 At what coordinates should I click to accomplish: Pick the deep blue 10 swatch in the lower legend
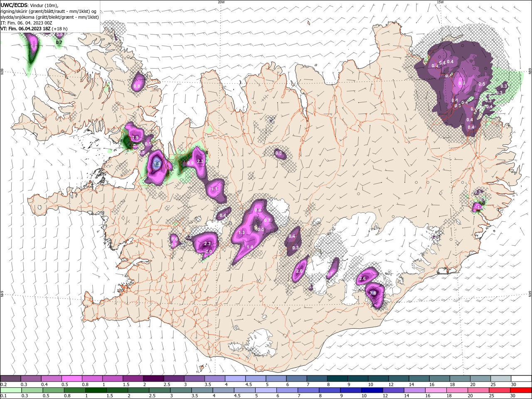pos(372,390)
